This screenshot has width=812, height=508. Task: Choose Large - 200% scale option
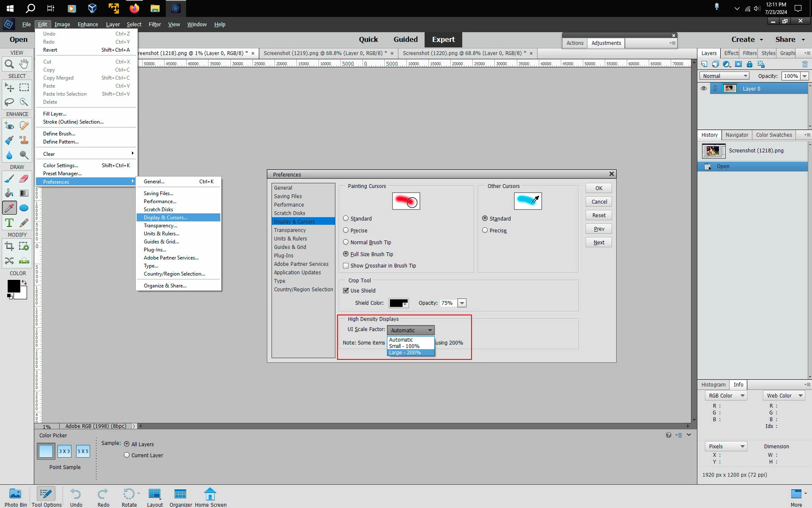(x=405, y=353)
